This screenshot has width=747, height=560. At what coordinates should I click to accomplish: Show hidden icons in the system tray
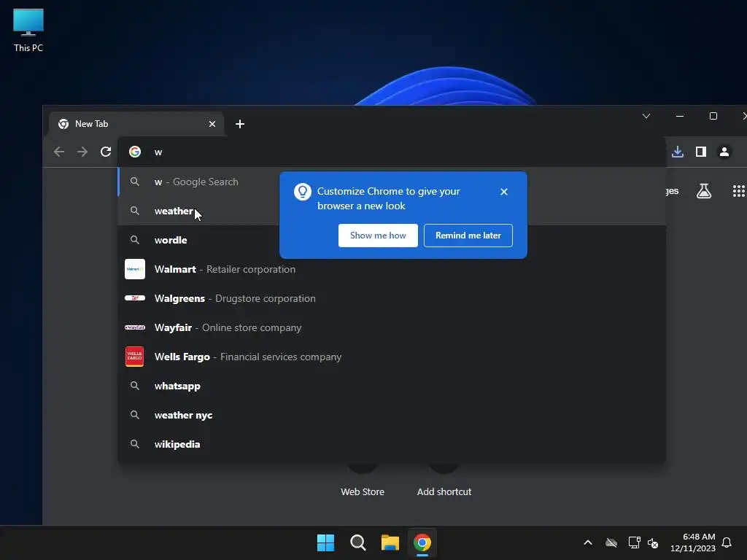tap(588, 542)
